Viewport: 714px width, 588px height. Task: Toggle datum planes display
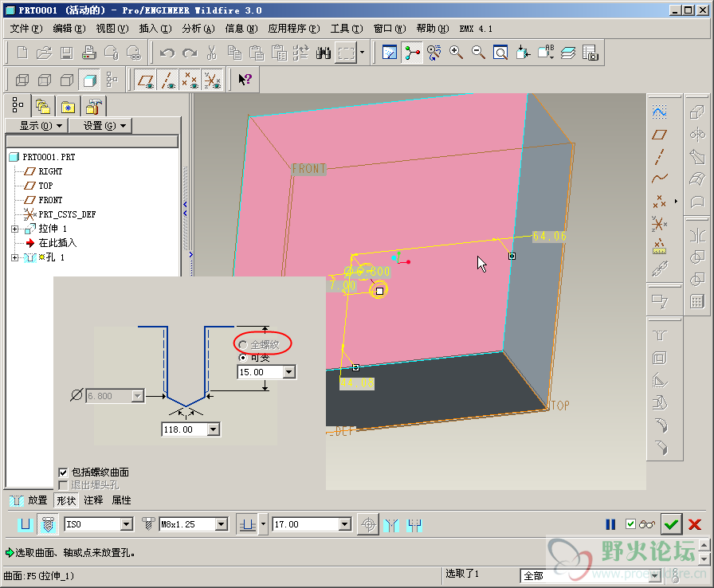click(146, 80)
